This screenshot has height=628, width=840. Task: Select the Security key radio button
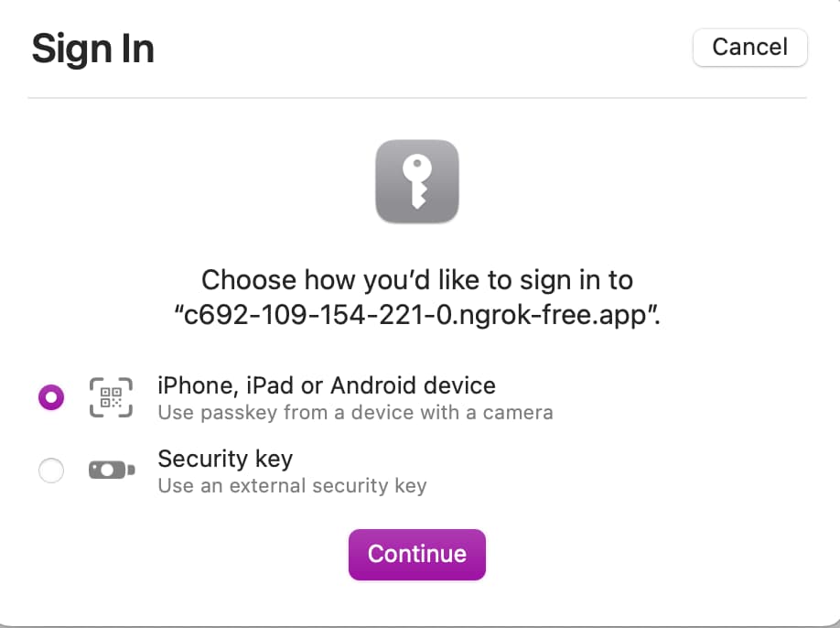tap(51, 471)
